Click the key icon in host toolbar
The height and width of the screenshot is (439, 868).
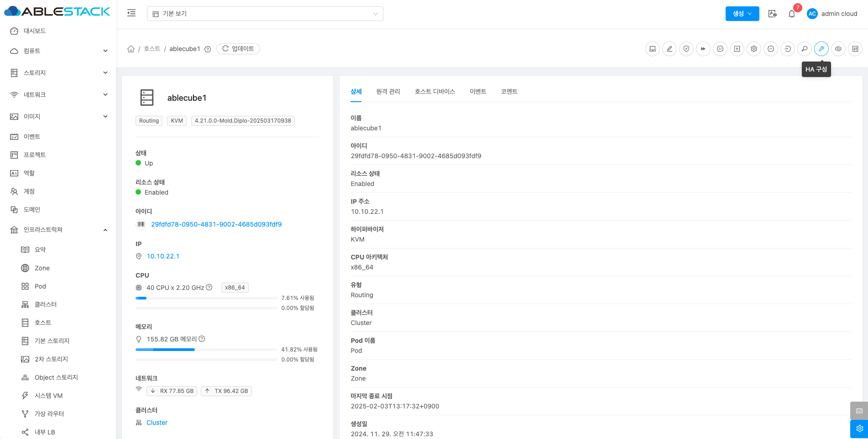point(805,49)
